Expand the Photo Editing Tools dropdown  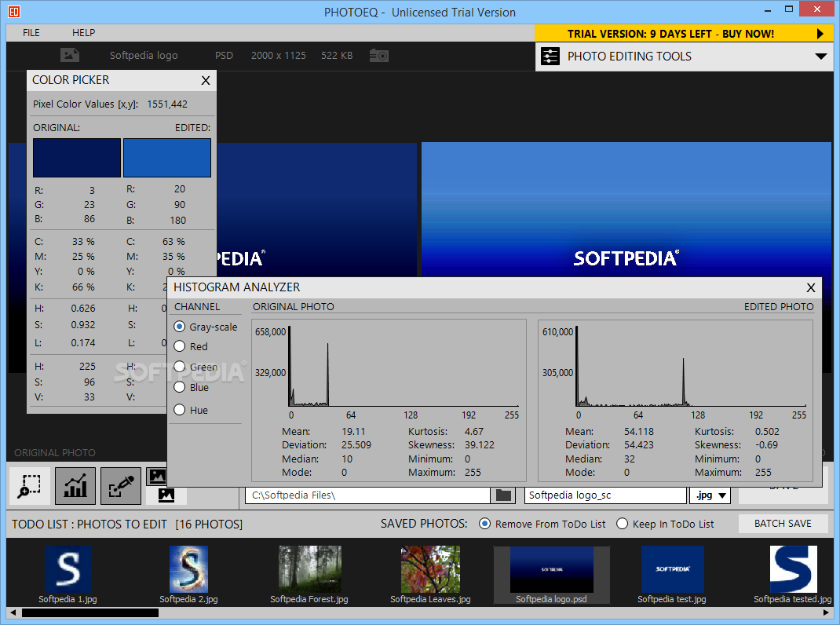click(x=820, y=57)
